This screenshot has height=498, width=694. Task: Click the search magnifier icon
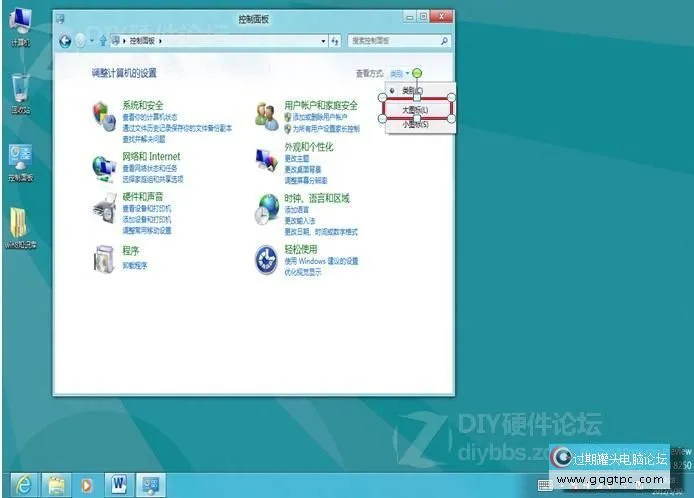coord(444,41)
